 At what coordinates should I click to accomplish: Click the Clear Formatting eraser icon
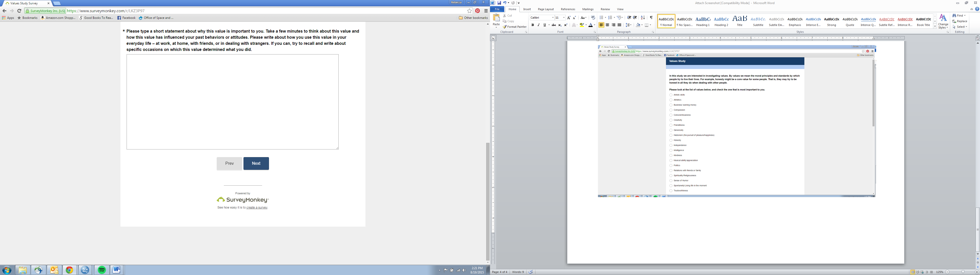pyautogui.click(x=593, y=18)
